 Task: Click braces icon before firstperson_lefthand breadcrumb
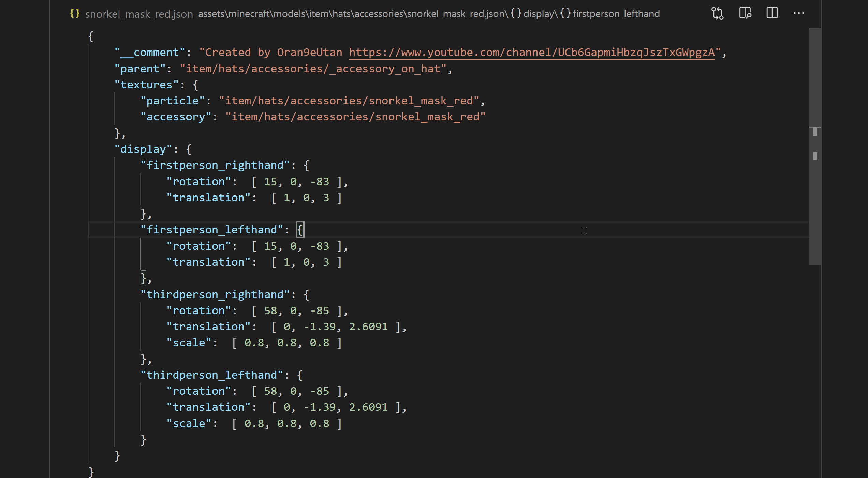point(565,14)
